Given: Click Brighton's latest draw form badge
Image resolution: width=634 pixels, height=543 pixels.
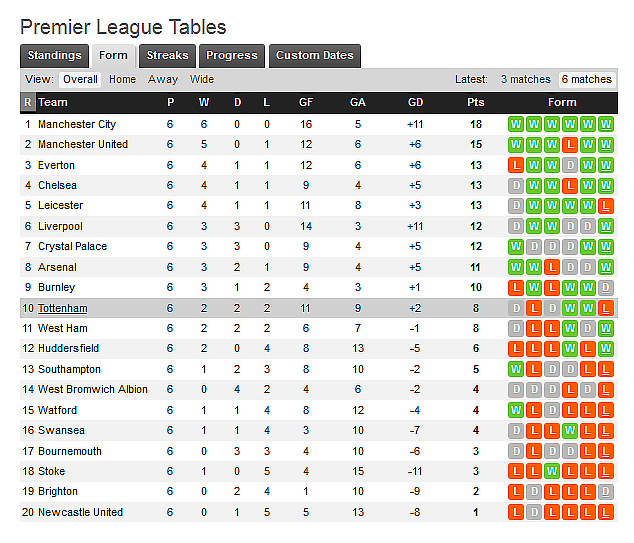Looking at the screenshot, I should 606,492.
